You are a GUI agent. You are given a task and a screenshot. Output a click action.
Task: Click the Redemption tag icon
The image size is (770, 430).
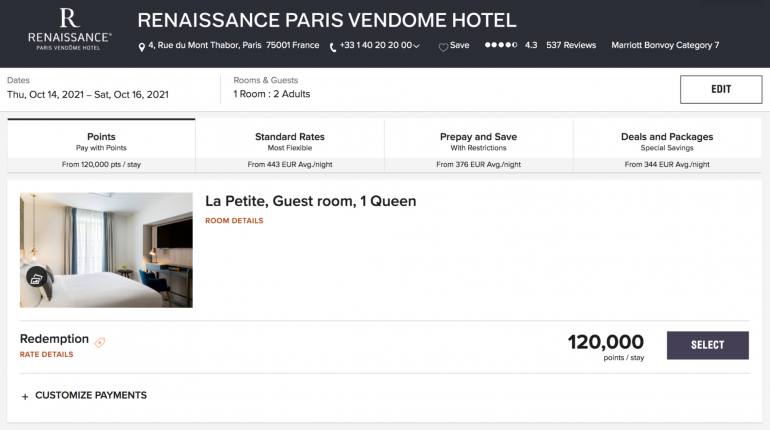(100, 342)
